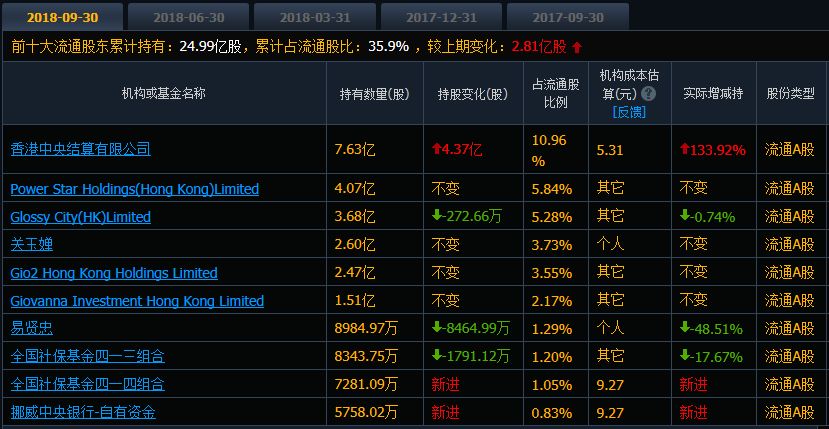Switch to the 2018-06-30 tab

(189, 17)
